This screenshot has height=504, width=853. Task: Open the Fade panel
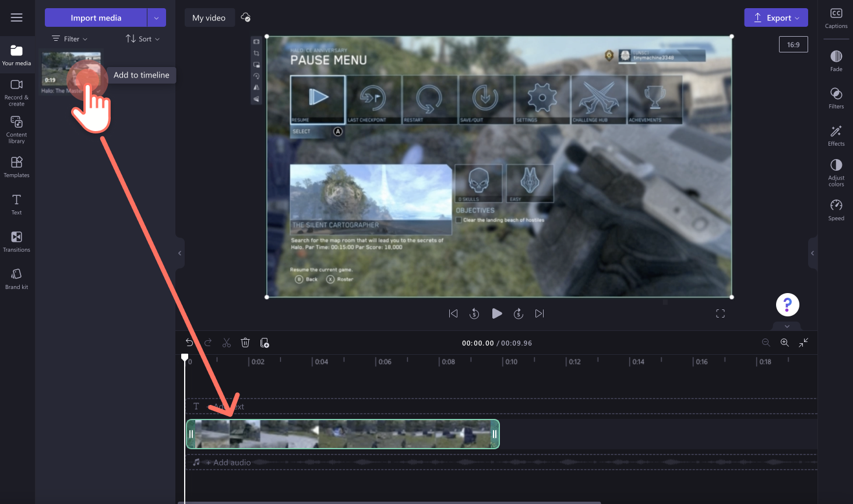tap(836, 61)
